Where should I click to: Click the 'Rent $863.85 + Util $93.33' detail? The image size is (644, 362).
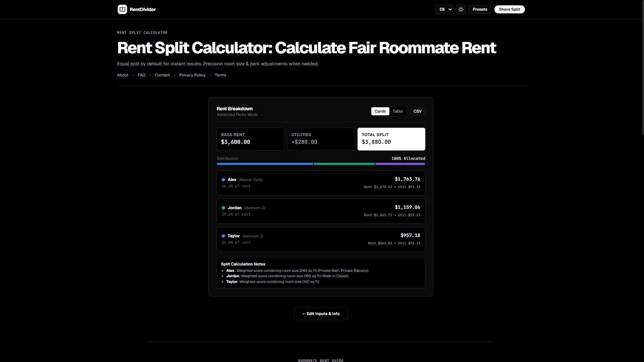point(394,243)
